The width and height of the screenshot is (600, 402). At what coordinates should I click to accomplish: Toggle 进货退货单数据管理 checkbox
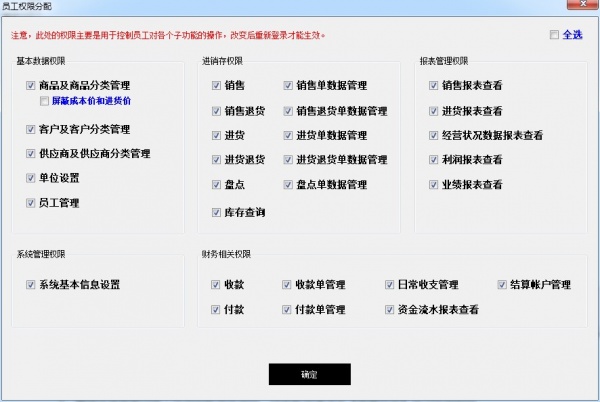tap(288, 159)
